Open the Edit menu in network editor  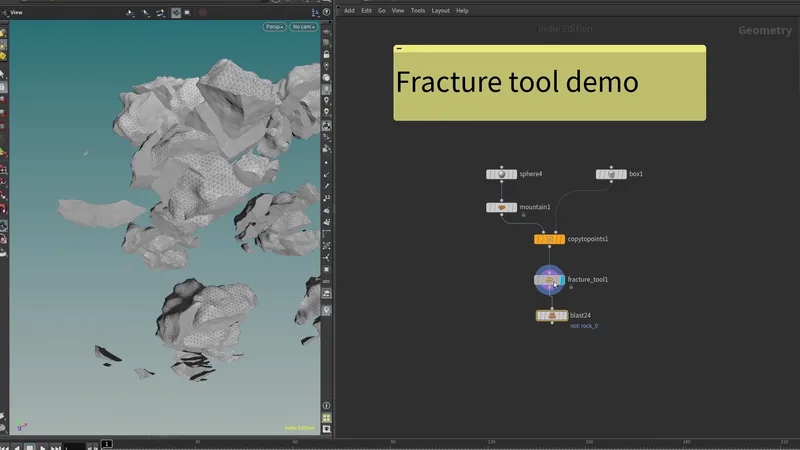point(366,11)
